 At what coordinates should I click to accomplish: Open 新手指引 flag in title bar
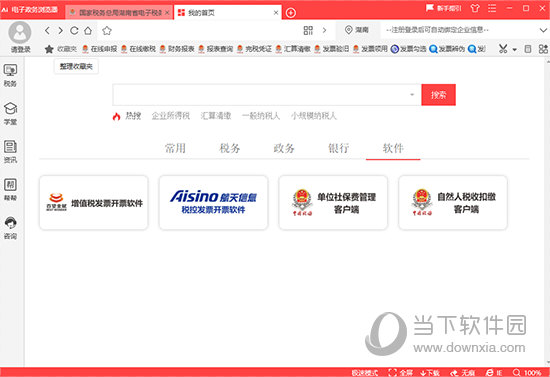coord(444,8)
